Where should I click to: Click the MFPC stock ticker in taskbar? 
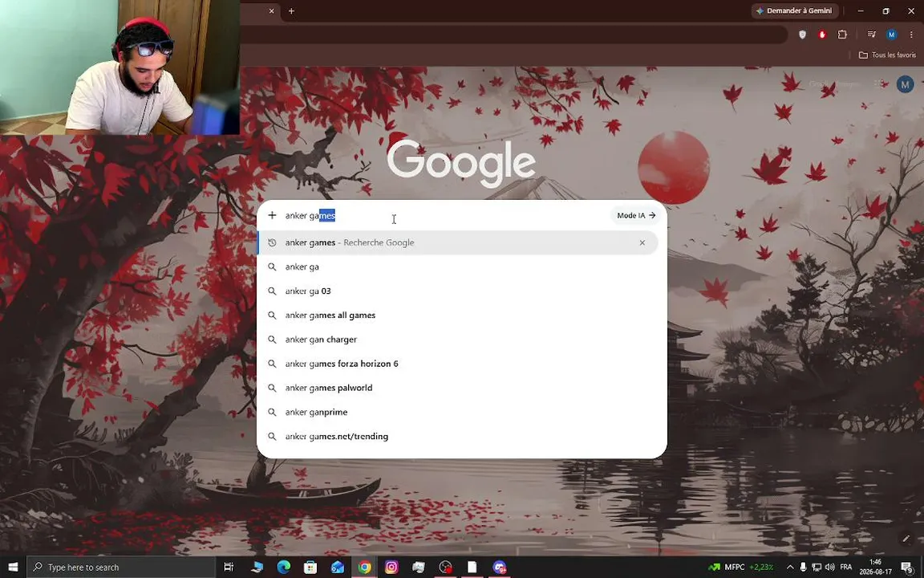(x=741, y=567)
